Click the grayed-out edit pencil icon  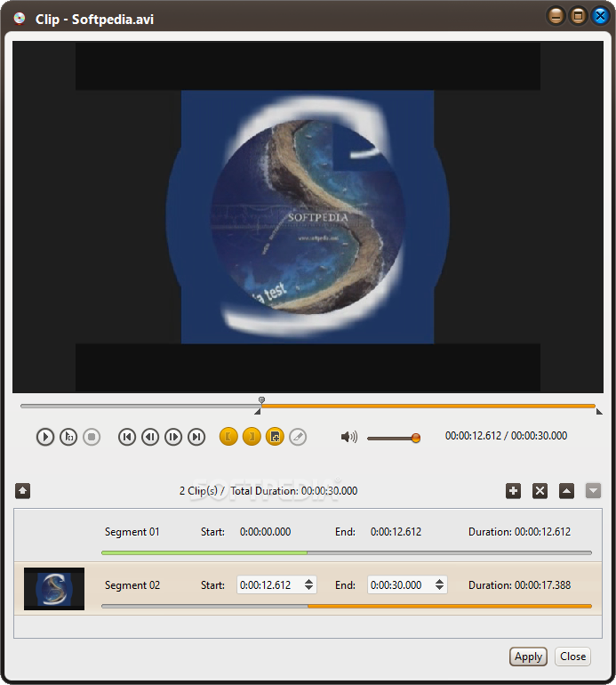click(x=298, y=437)
